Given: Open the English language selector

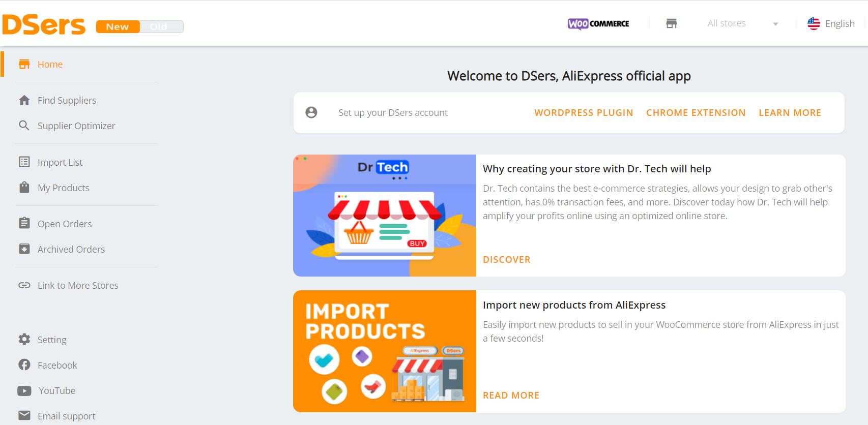Looking at the screenshot, I should point(831,23).
